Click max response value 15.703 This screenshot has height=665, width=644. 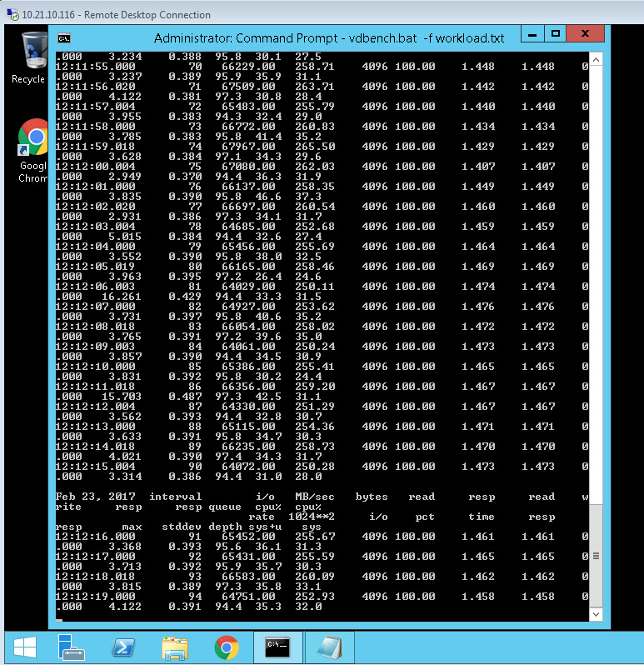[122, 397]
